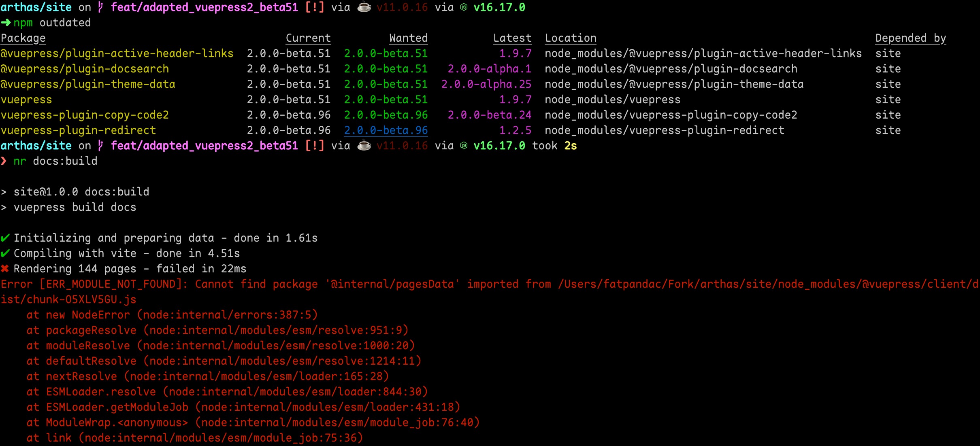Select package name @vuepress/plugin-active-header-links
Viewport: 980px width, 446px height.
(117, 53)
